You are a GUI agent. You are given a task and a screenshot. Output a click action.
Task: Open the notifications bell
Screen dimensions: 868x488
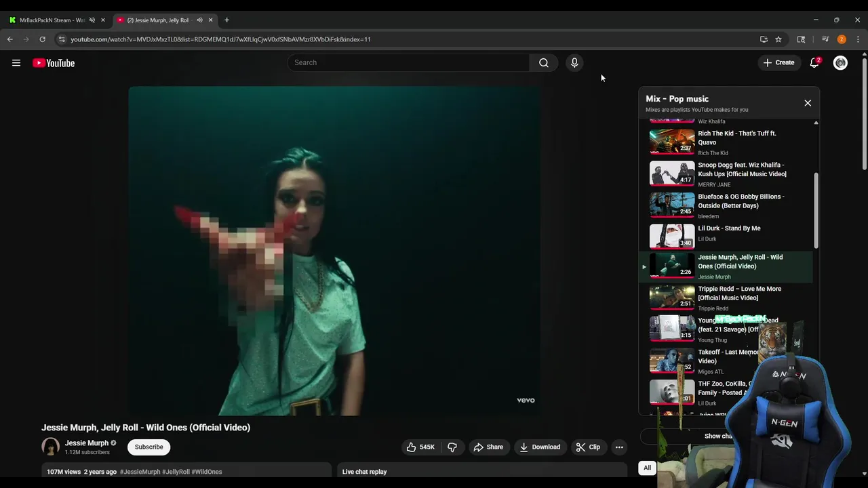(814, 63)
